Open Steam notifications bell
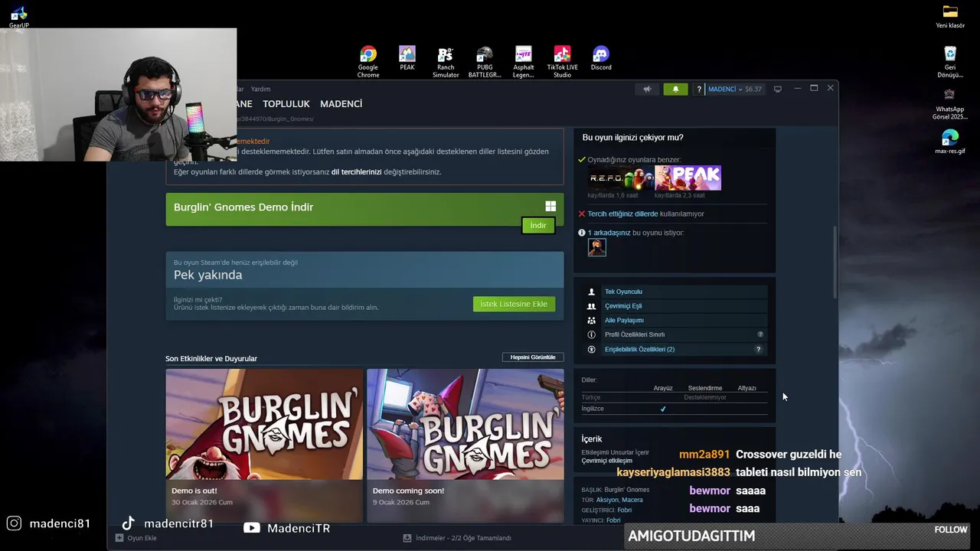 click(x=675, y=89)
